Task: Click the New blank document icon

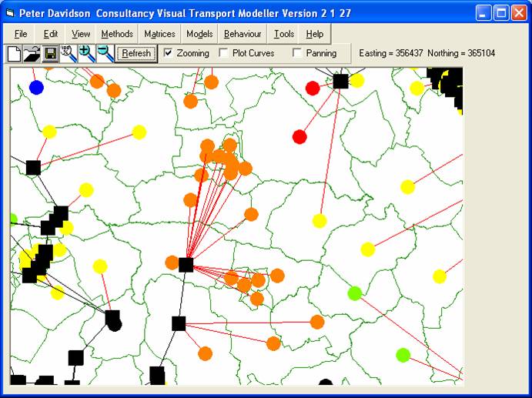Action: coord(14,54)
